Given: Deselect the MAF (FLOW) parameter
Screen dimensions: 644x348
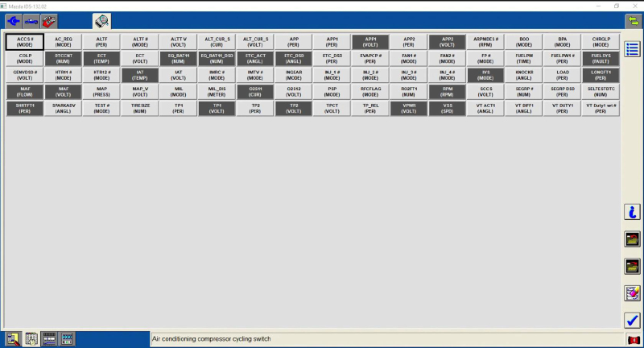Looking at the screenshot, I should [x=25, y=92].
